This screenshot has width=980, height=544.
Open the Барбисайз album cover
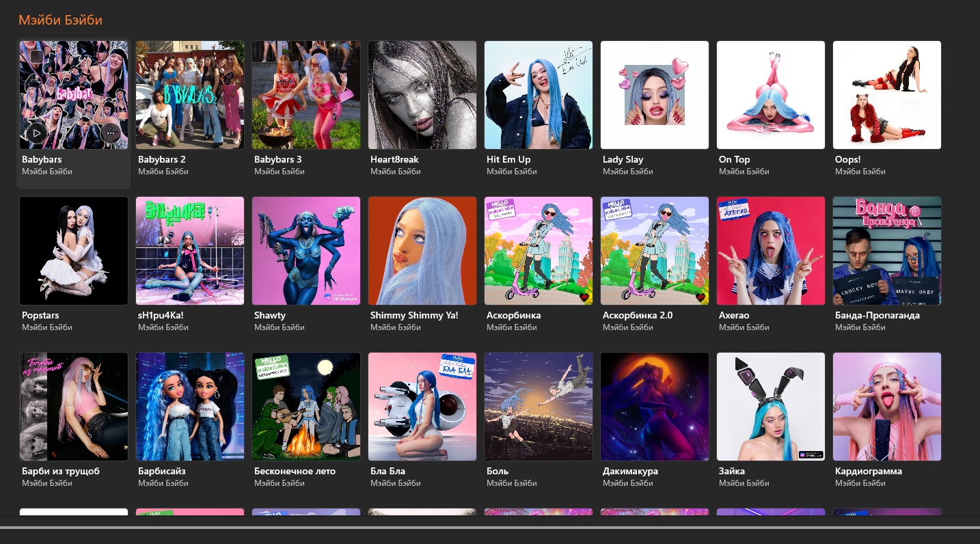tap(190, 407)
